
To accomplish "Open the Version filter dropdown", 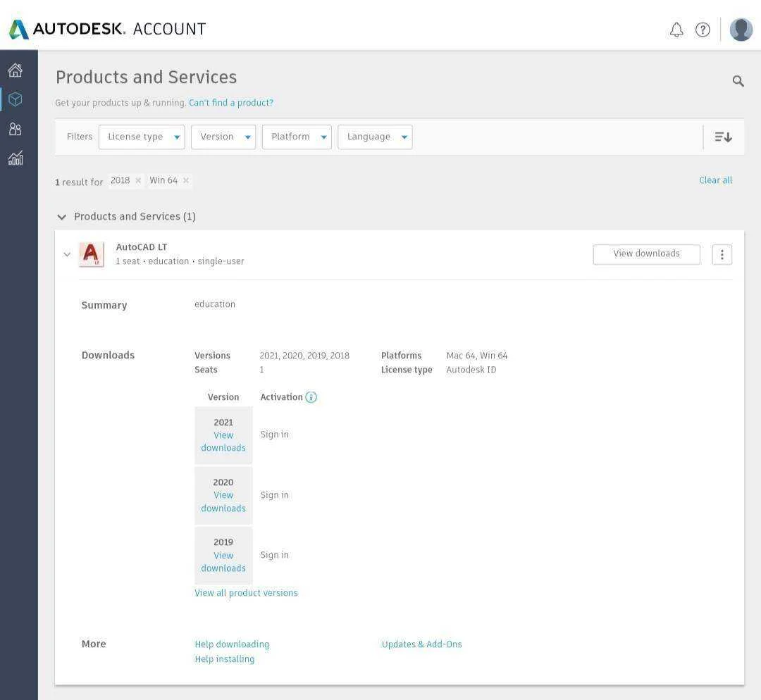I will point(223,137).
